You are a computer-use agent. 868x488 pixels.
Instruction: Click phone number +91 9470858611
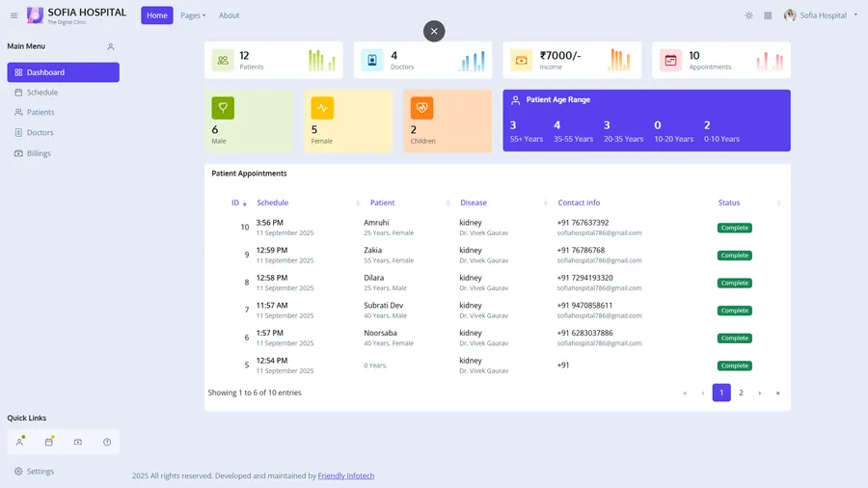click(x=584, y=306)
